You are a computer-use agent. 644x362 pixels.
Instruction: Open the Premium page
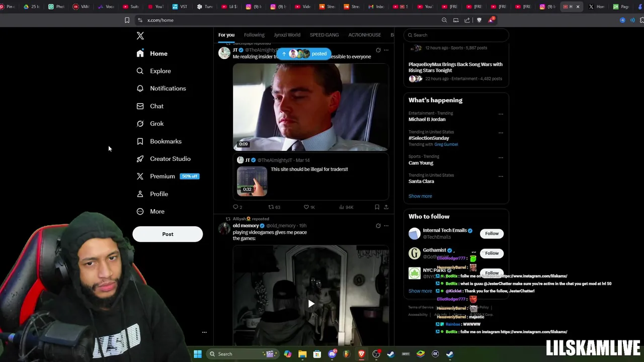168,176
